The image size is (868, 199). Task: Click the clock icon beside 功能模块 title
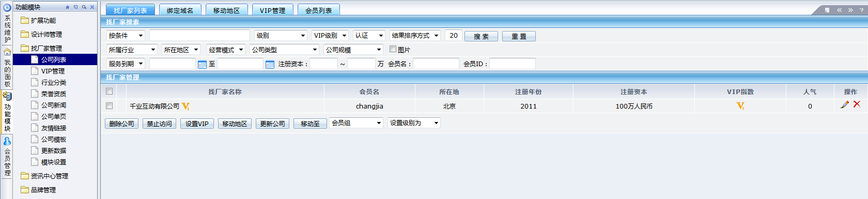click(7, 7)
